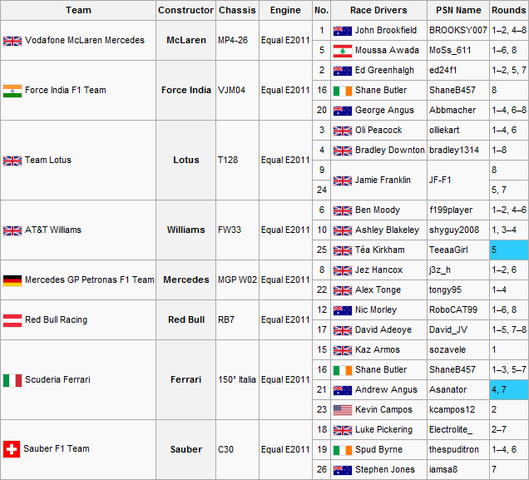Click driver name Ben Moody
This screenshot has height=480, width=529.
(x=378, y=210)
